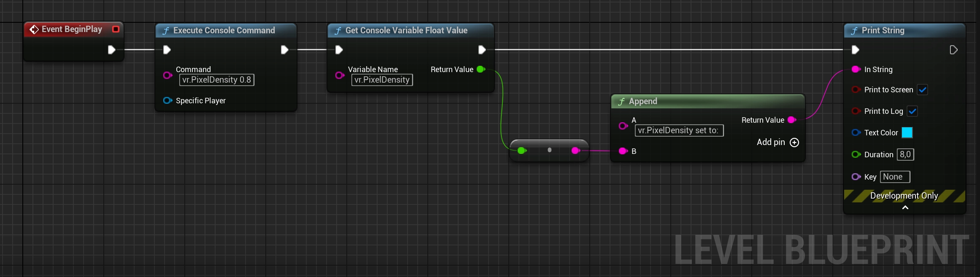
Task: Click the Event BeginPlay diamond event icon
Action: point(34,30)
